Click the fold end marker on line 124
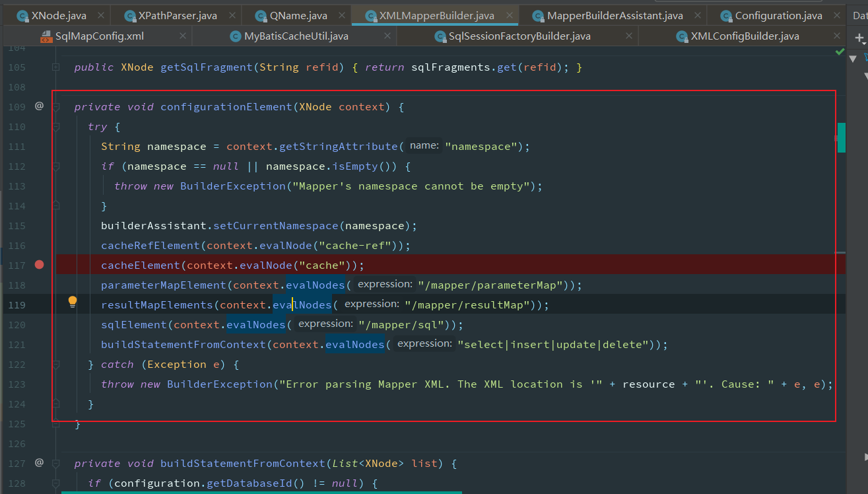Viewport: 868px width, 494px height. click(x=56, y=404)
